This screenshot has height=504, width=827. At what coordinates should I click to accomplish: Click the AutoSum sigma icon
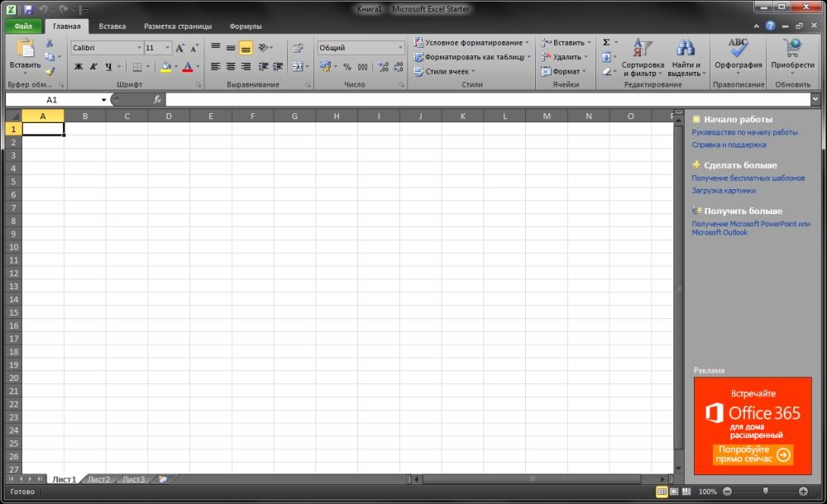click(606, 42)
